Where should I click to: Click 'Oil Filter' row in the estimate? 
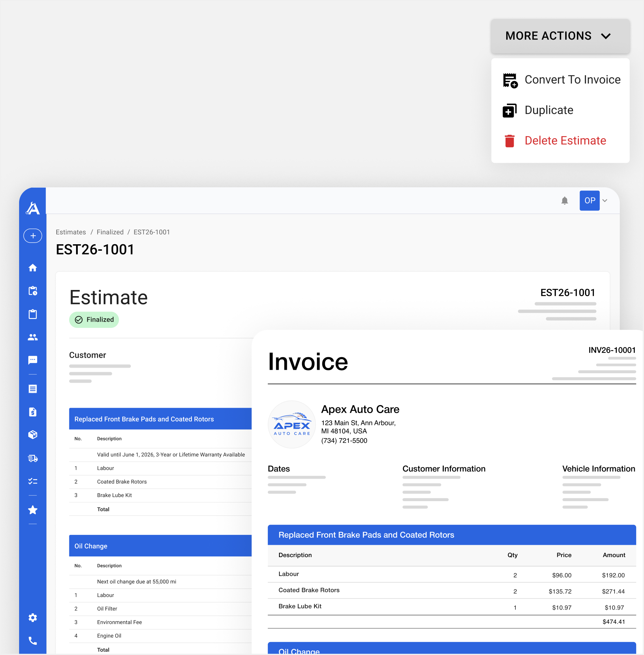pos(160,609)
